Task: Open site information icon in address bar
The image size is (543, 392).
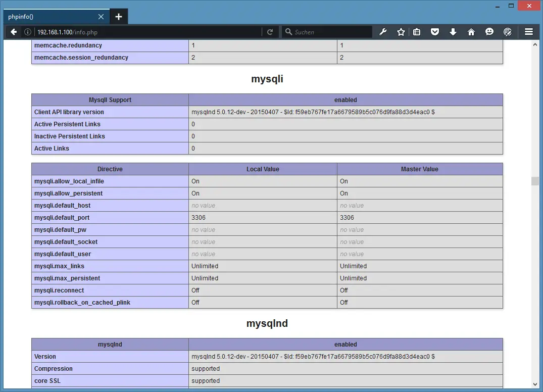Action: pyautogui.click(x=28, y=32)
